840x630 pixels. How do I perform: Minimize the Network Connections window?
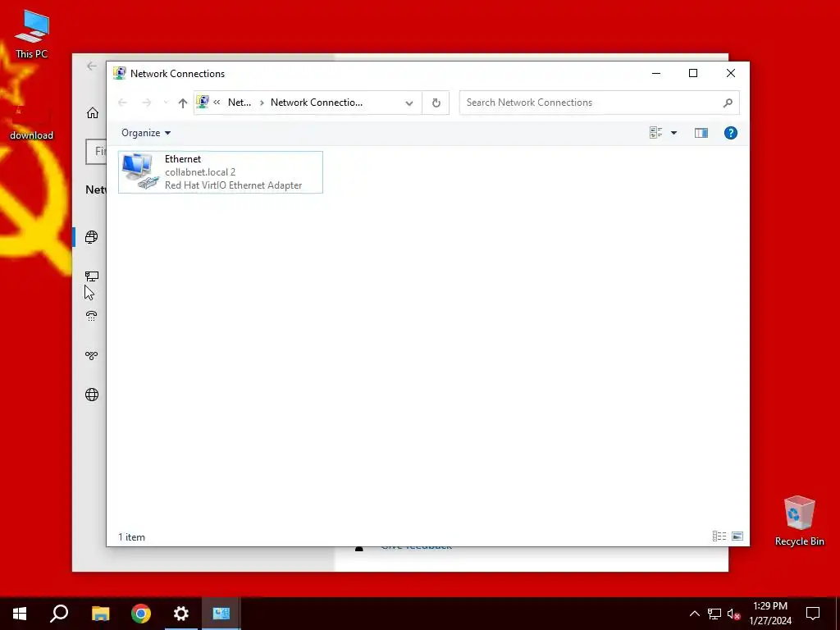655,73
